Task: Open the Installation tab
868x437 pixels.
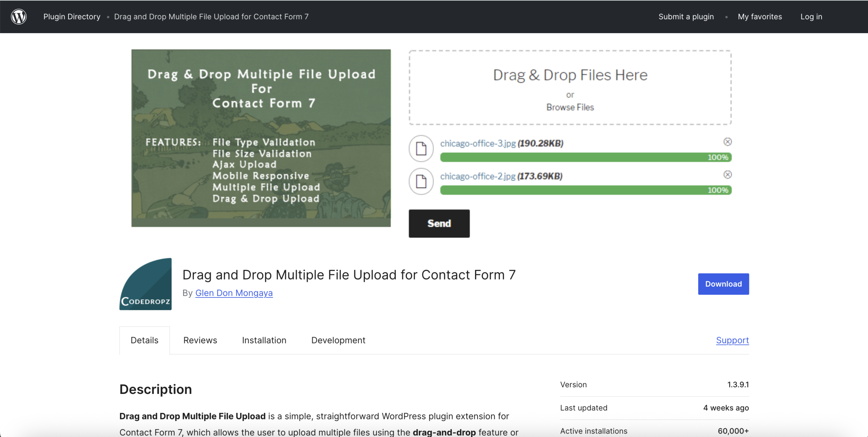Action: pos(264,340)
